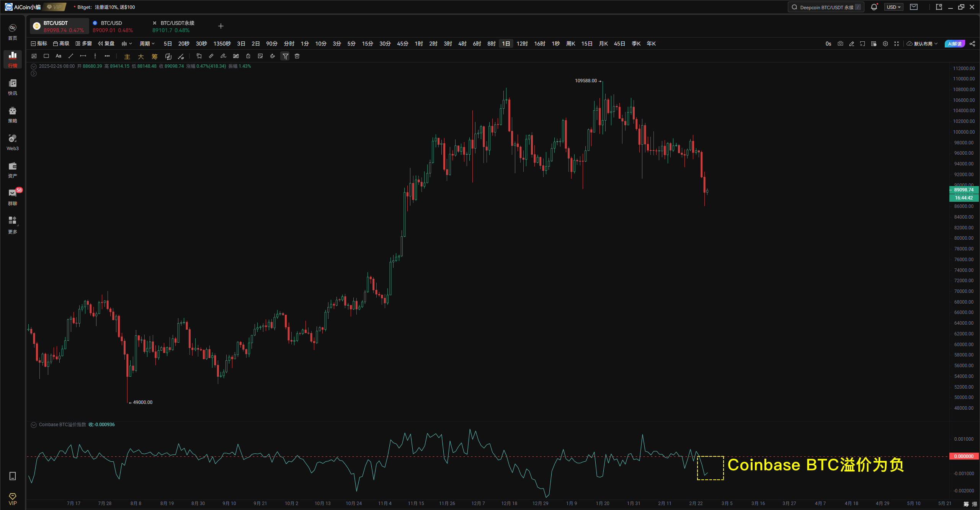Delete drawings with the trash icon
Image resolution: width=980 pixels, height=510 pixels.
click(x=297, y=56)
